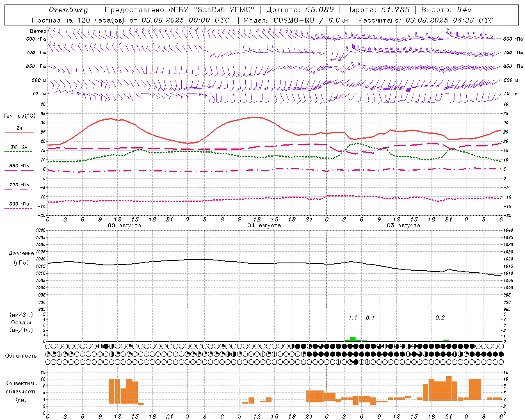The height and width of the screenshot is (420, 525).
Task: Click "Прогноз на 120 часа(ов)" forecast text
Action: click(79, 20)
